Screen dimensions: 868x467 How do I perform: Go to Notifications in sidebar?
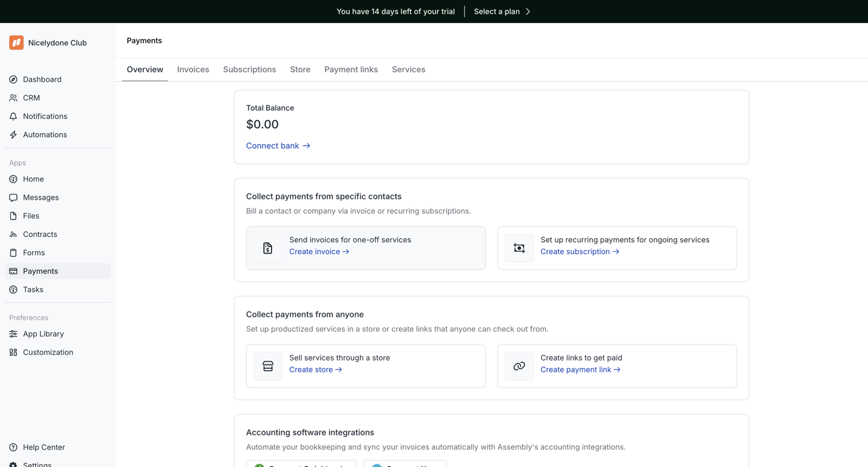tap(57, 116)
